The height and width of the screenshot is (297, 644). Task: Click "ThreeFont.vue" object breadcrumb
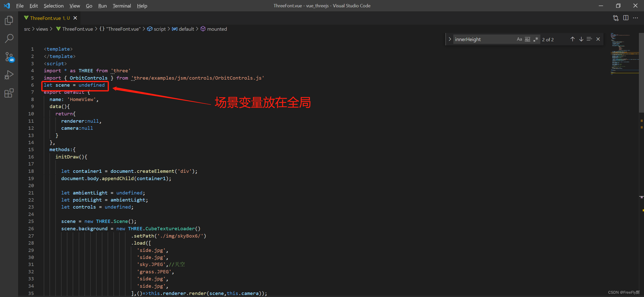tap(120, 29)
